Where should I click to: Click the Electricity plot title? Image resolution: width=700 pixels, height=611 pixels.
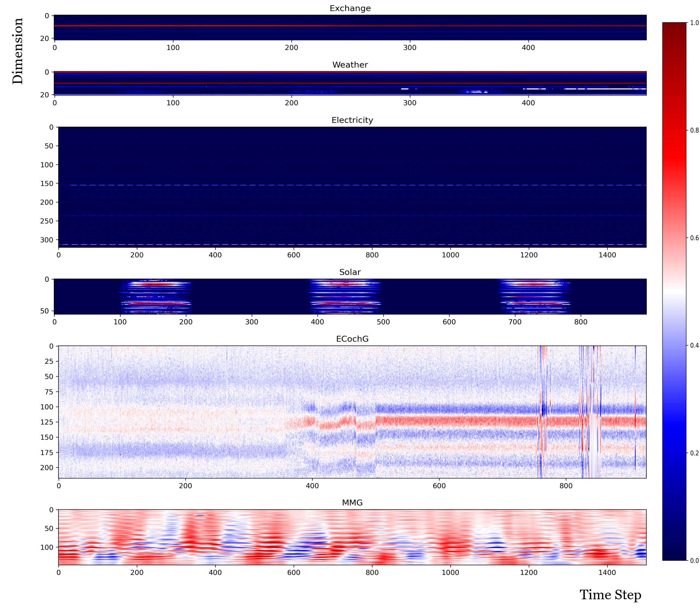(x=352, y=120)
